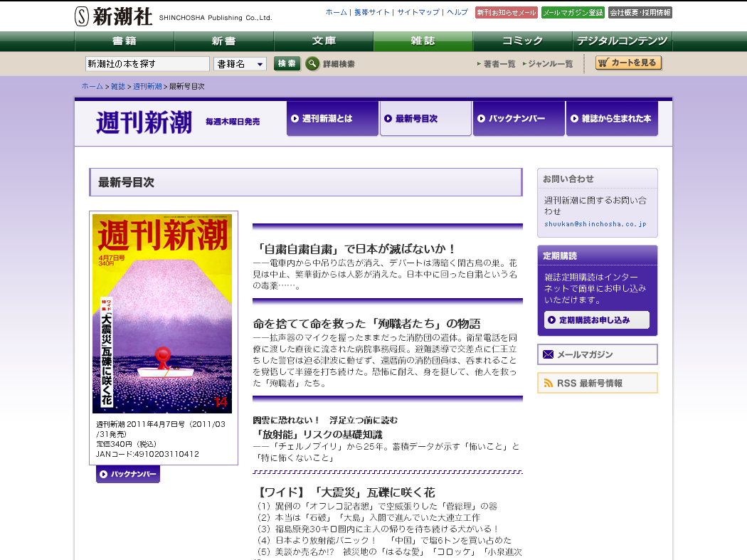Click the headline 「放射能」リスクの基礎知識
This screenshot has width=747, height=560.
pos(319,434)
